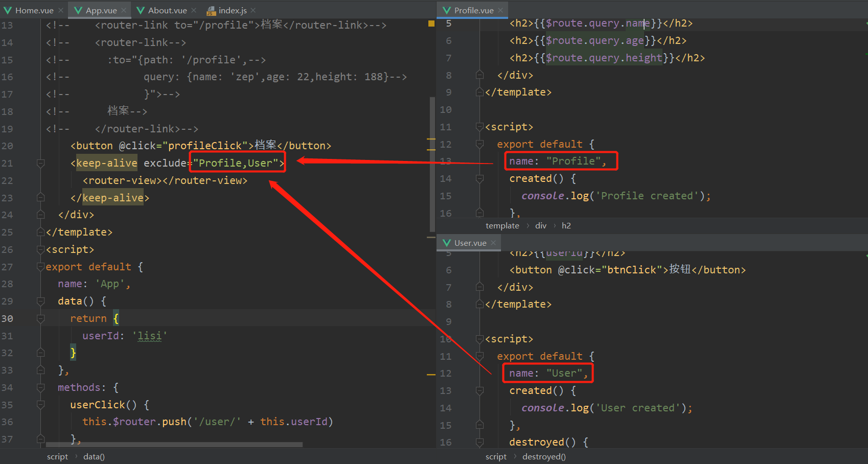Viewport: 868px width, 464px height.
Task: Click the 'h2' breadcrumb under Profile.vue
Action: click(x=566, y=226)
